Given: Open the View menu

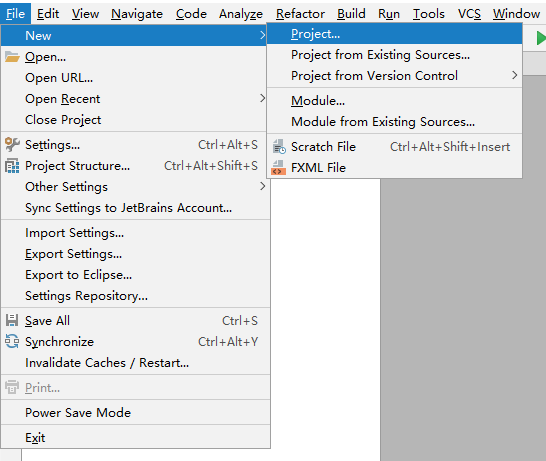Looking at the screenshot, I should (x=85, y=14).
